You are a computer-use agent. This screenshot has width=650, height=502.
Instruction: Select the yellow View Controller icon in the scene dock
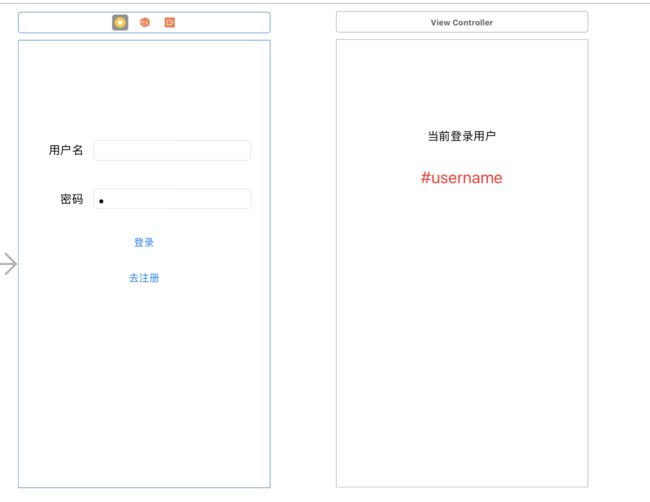pos(120,22)
